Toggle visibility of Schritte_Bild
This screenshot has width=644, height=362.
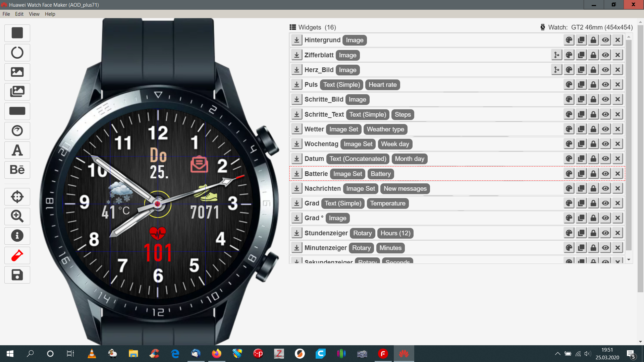(x=605, y=99)
